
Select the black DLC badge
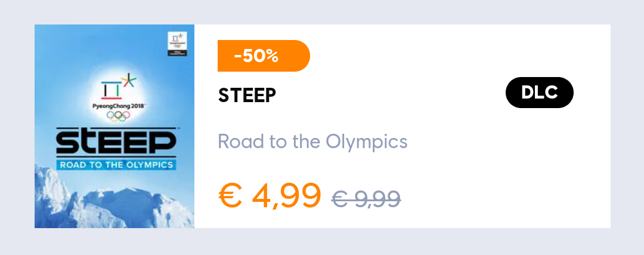click(x=539, y=93)
